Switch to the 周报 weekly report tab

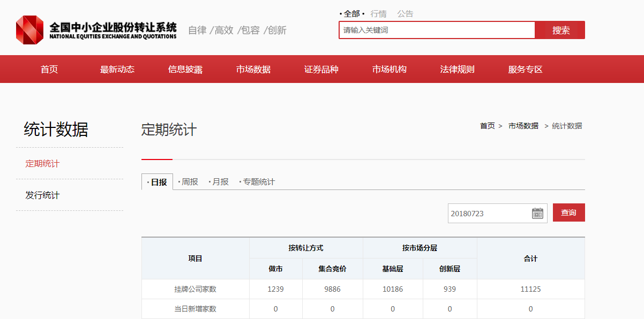189,182
